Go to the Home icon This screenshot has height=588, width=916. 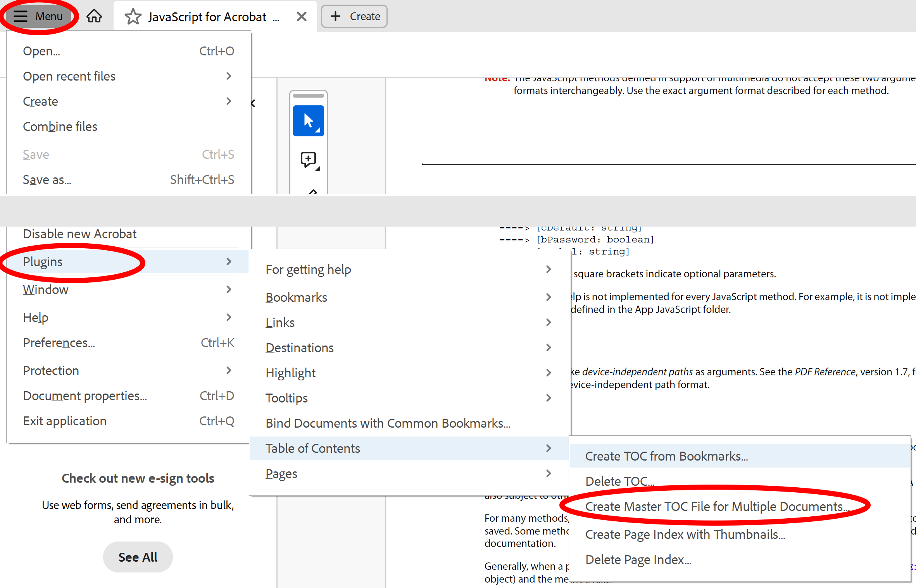click(94, 16)
